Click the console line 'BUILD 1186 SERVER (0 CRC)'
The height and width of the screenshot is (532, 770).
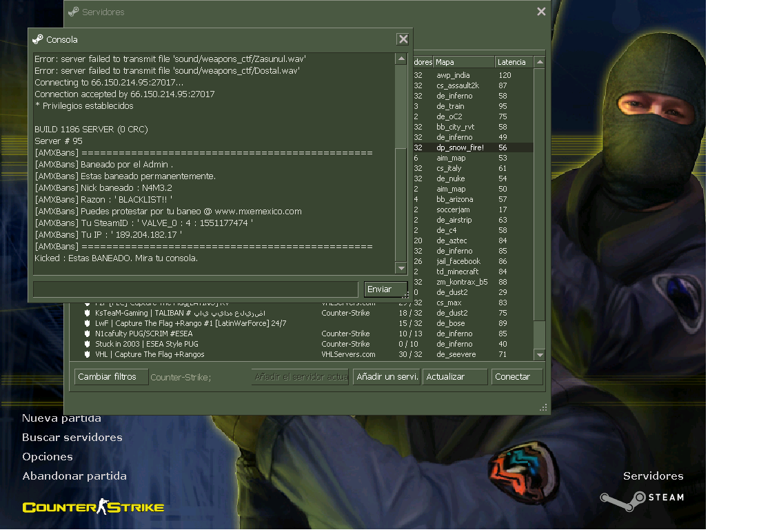tap(91, 130)
